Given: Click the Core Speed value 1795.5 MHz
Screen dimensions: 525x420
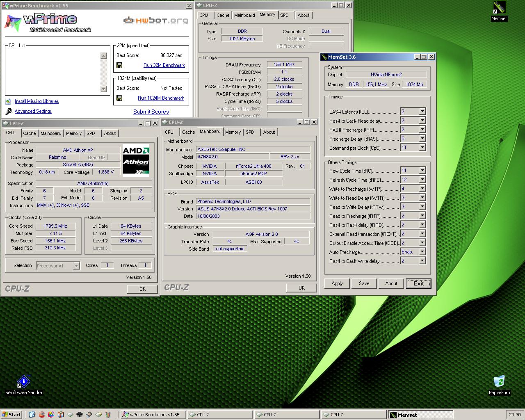Looking at the screenshot, I should coord(55,226).
